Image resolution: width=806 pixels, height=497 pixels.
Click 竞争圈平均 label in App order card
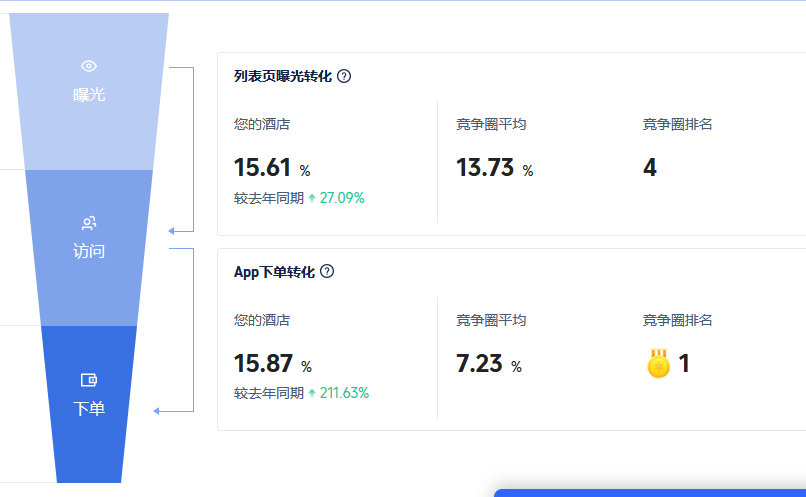[491, 320]
